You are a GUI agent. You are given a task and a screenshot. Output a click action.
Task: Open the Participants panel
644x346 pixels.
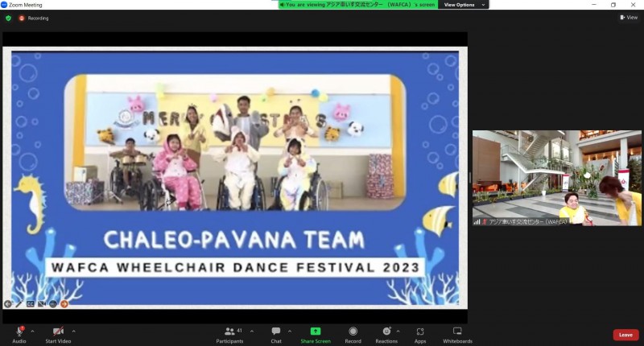(x=230, y=335)
